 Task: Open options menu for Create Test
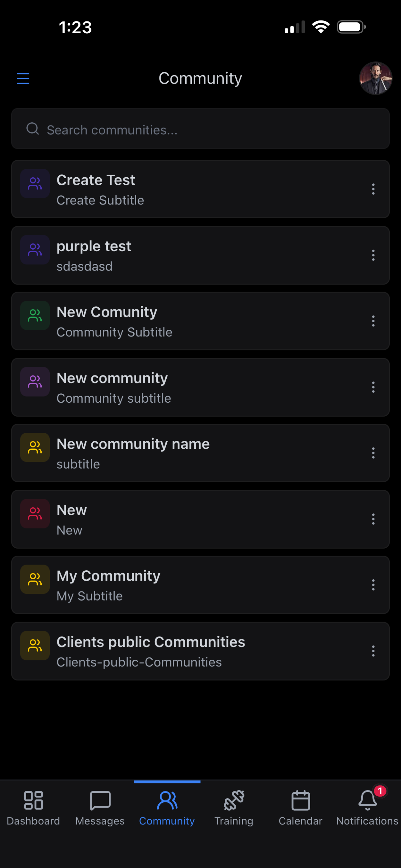[x=373, y=189]
